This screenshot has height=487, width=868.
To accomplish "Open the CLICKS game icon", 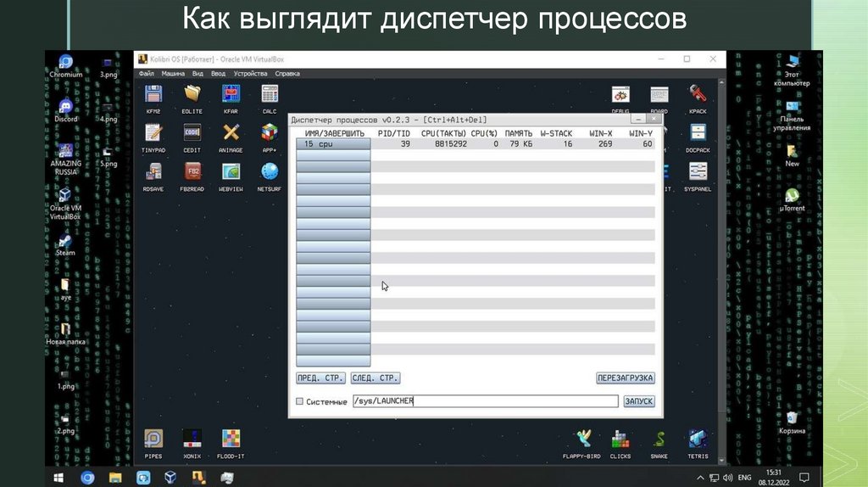I will click(x=620, y=439).
